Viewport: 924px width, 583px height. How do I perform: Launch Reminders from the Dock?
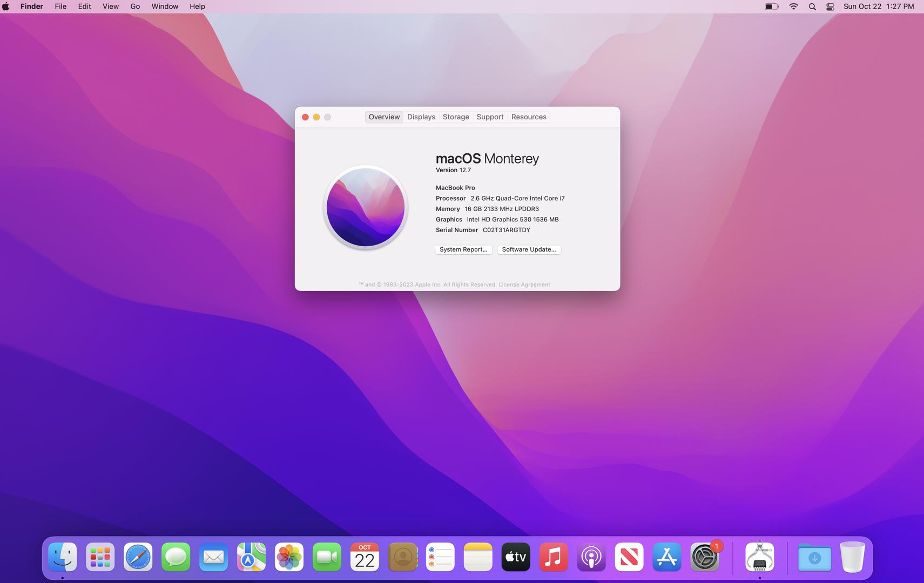(x=441, y=557)
